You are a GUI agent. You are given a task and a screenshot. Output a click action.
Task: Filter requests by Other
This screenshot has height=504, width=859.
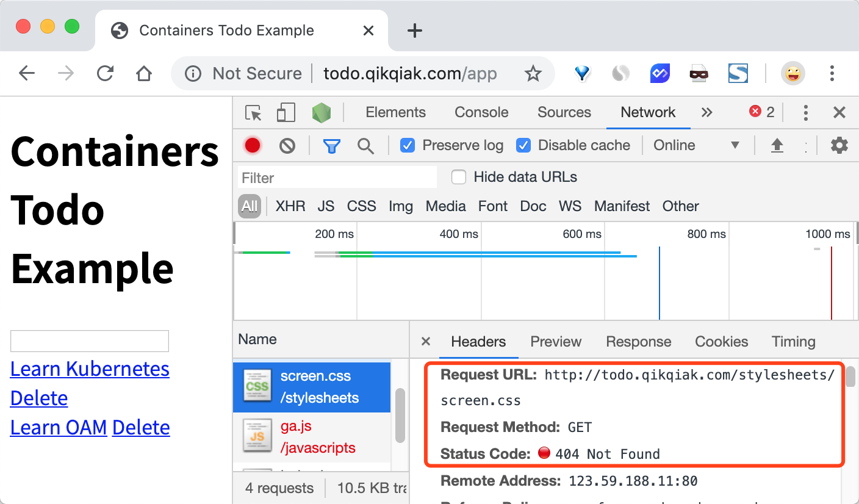(680, 206)
